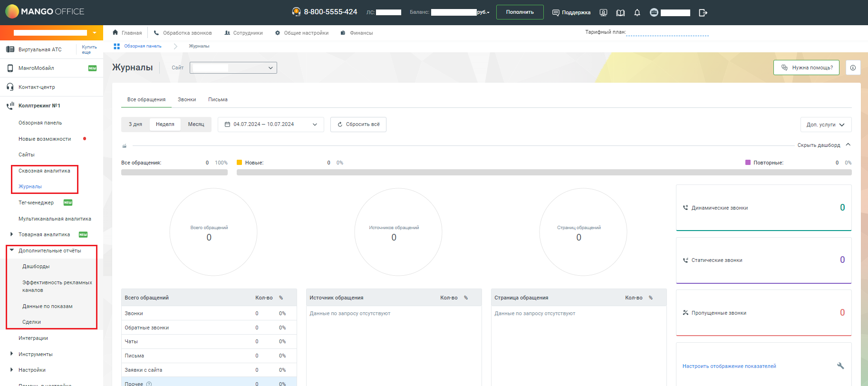Click the logout exit icon
868x386 pixels.
point(703,13)
